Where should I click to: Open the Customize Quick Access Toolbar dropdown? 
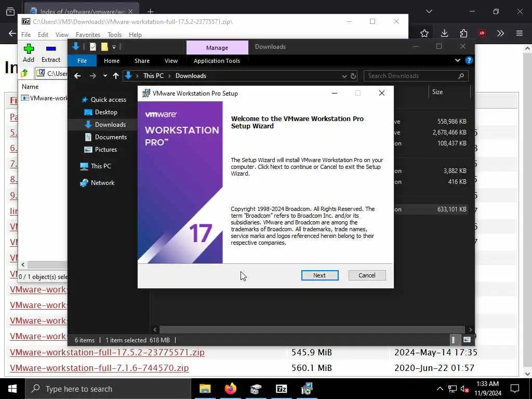point(114,47)
